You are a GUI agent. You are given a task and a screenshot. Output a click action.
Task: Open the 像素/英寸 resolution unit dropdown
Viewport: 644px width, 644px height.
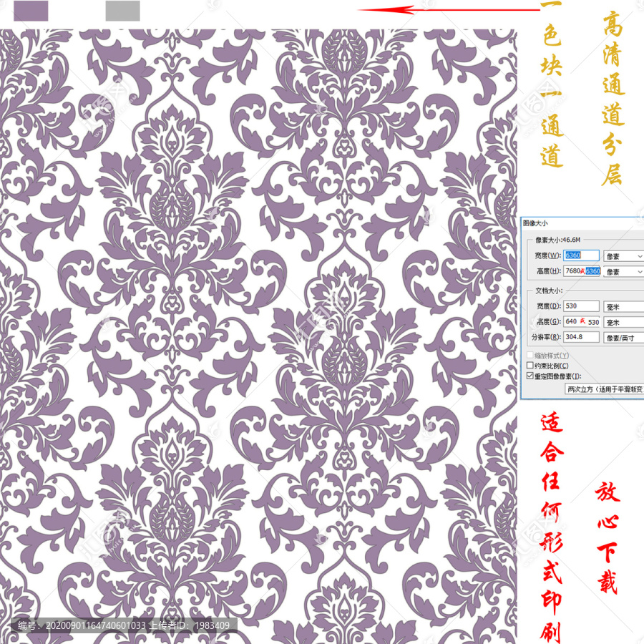tap(623, 338)
